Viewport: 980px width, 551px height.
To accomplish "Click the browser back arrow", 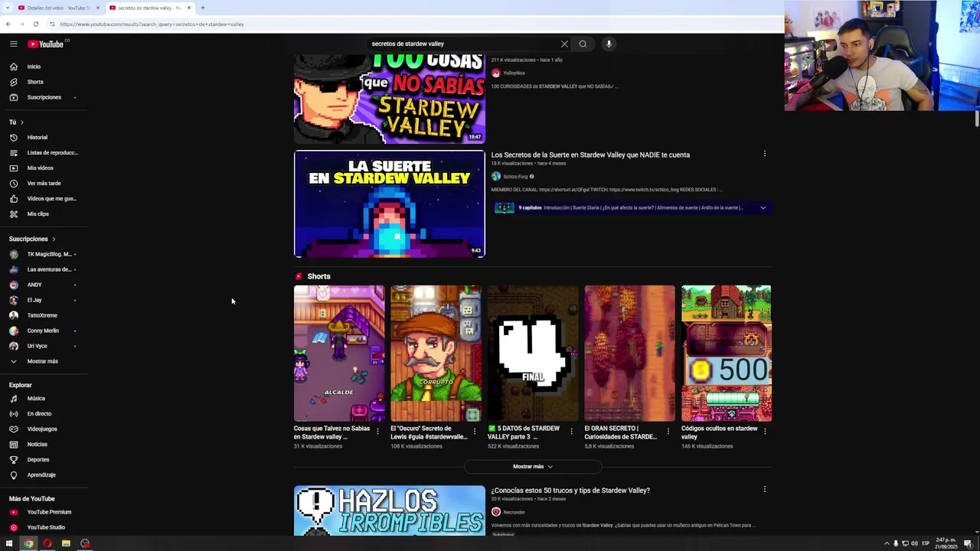I will pyautogui.click(x=8, y=24).
